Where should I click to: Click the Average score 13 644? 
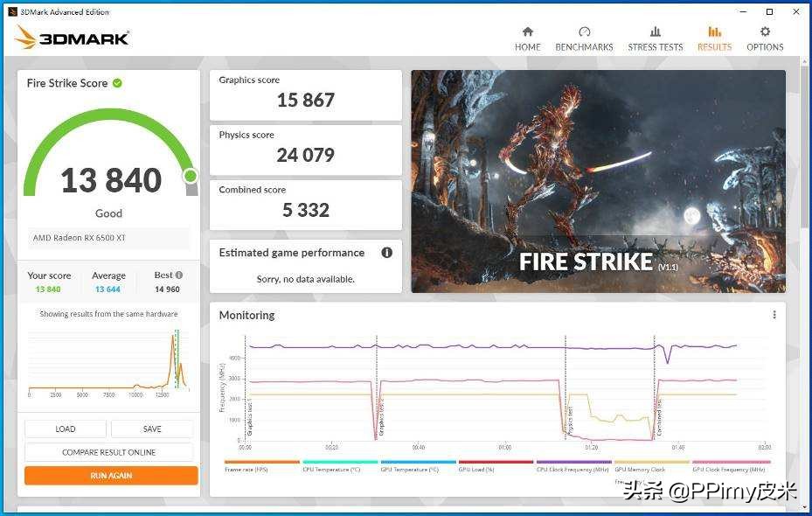(108, 289)
